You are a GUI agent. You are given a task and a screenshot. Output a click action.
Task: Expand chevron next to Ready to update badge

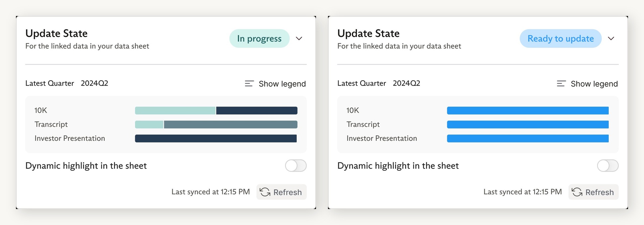click(611, 39)
